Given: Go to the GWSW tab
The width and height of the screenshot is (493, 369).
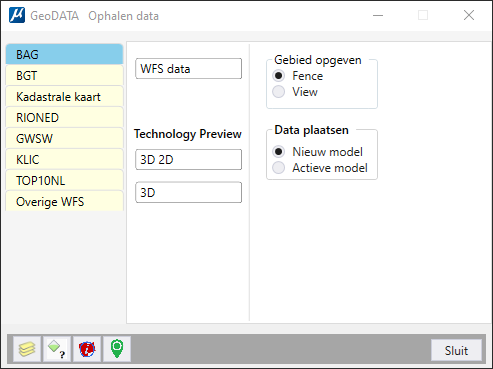Looking at the screenshot, I should pos(64,139).
